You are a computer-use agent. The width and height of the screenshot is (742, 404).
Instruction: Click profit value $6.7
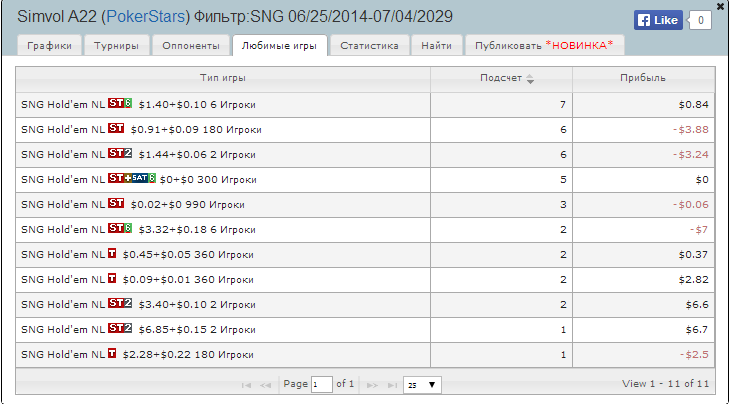pos(697,330)
